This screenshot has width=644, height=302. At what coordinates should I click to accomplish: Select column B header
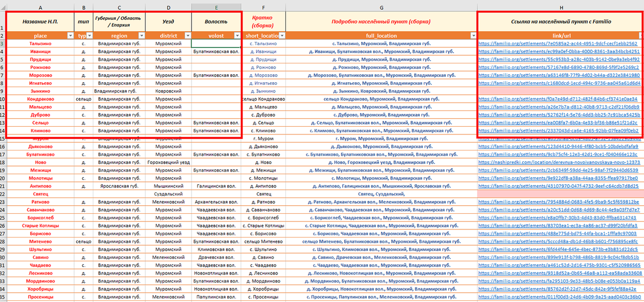[x=84, y=8]
